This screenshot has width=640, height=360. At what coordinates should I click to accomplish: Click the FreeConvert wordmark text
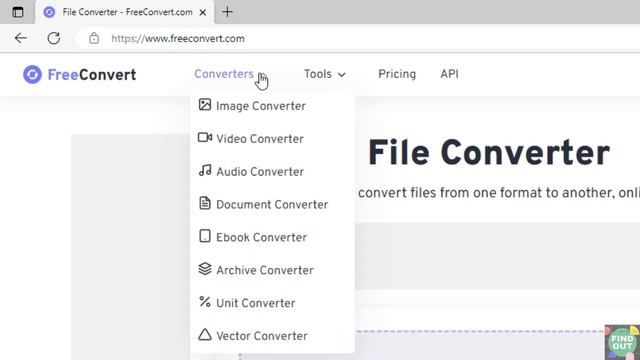92,75
